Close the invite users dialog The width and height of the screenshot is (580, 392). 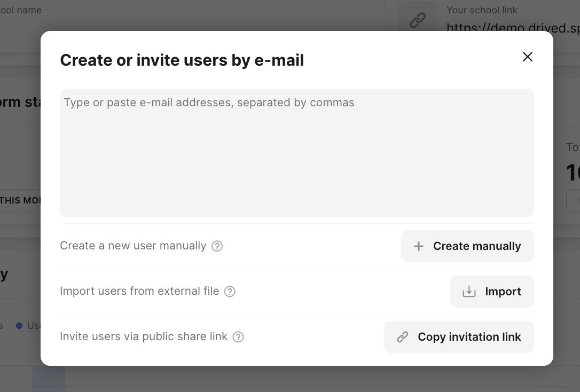[x=528, y=57]
